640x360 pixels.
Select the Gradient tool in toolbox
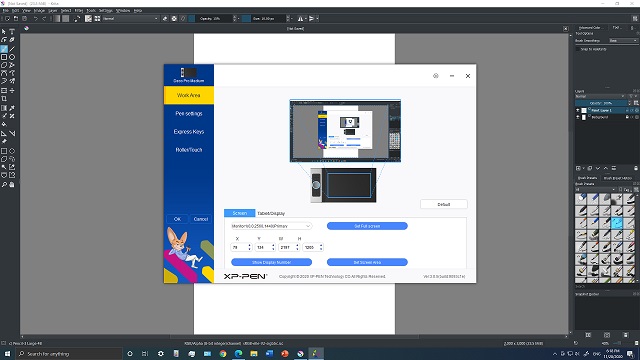coord(4,108)
